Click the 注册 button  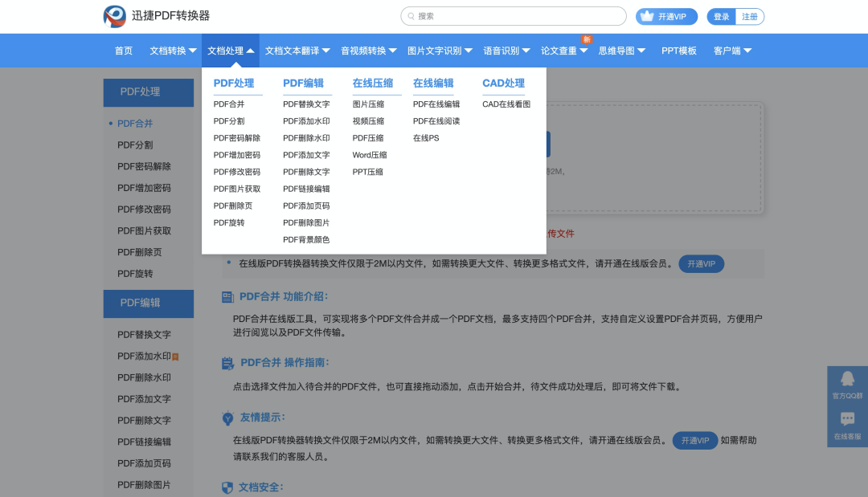750,17
